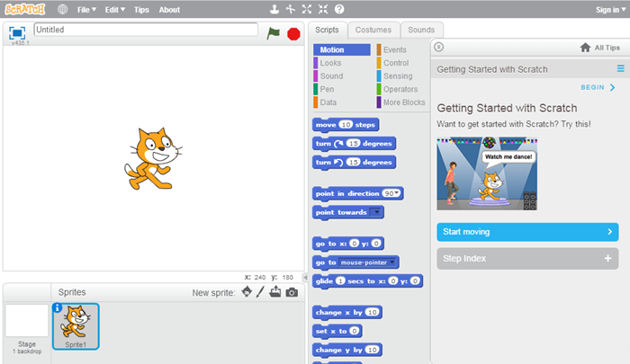Open tips hamburger menu icon

[620, 68]
